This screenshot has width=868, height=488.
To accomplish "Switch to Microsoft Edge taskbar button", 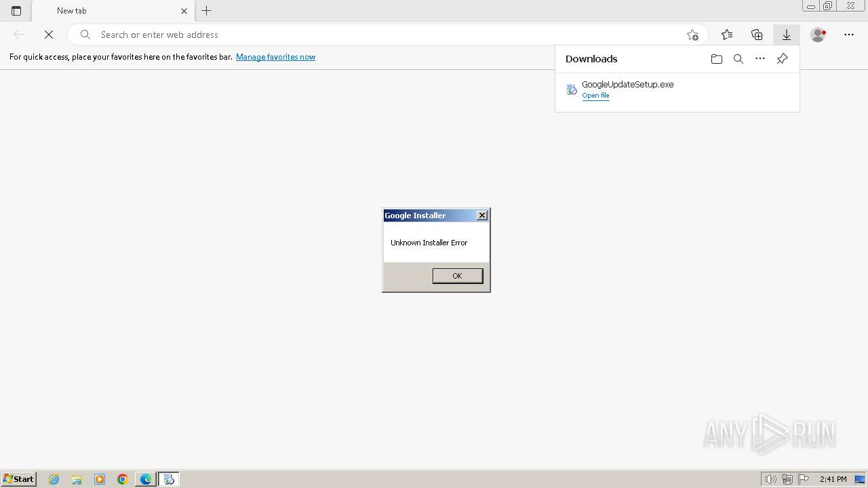I will [146, 479].
